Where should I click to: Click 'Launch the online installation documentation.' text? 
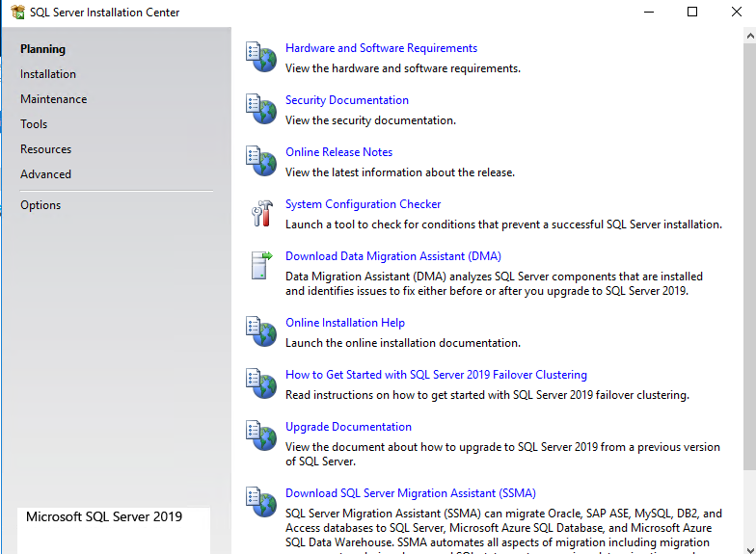(403, 343)
